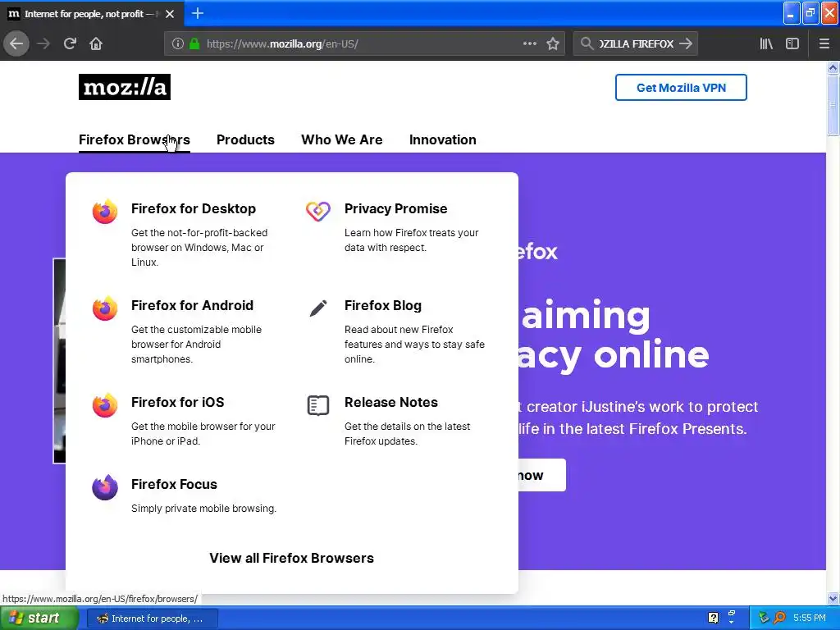The width and height of the screenshot is (840, 630).
Task: Open the Windows start menu
Action: click(x=39, y=619)
